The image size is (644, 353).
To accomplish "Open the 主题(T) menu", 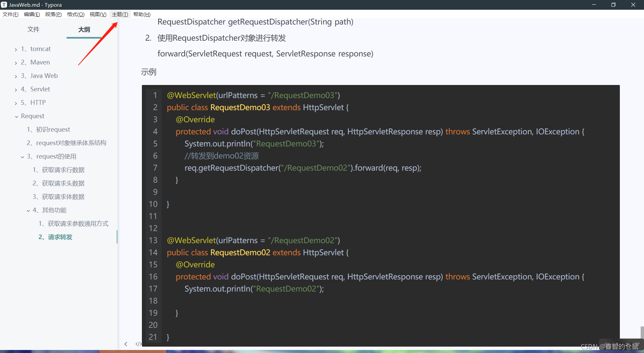I will pyautogui.click(x=120, y=14).
